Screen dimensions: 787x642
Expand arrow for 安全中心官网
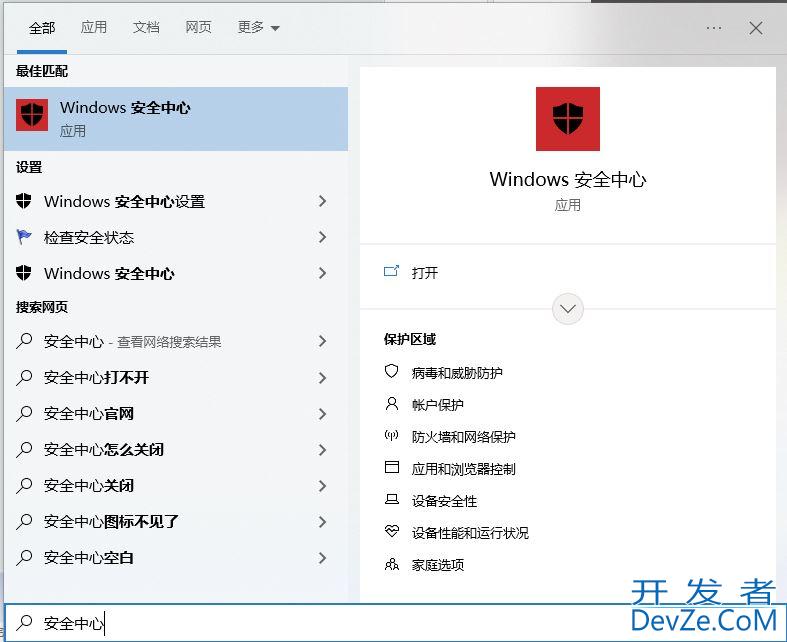[322, 414]
